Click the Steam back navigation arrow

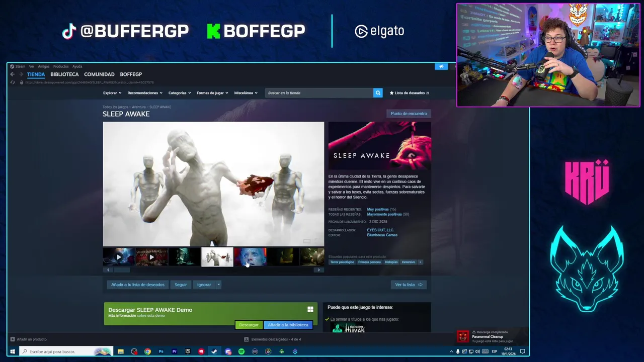pyautogui.click(x=13, y=74)
